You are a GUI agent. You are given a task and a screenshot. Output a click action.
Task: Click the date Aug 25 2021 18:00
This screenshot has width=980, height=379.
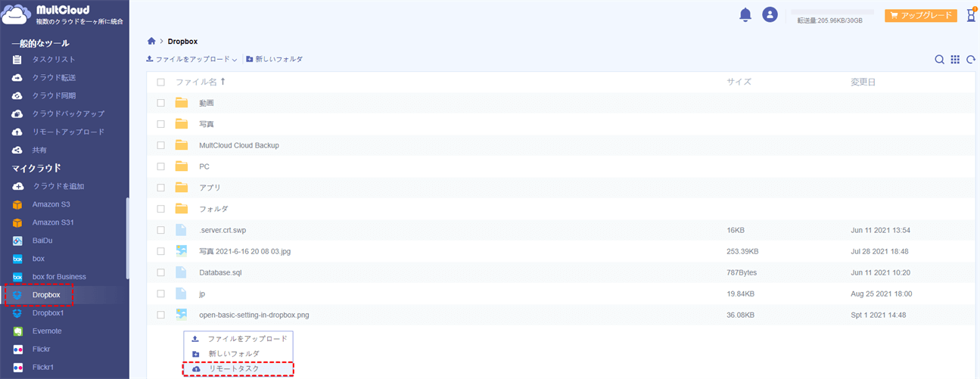[x=882, y=294]
